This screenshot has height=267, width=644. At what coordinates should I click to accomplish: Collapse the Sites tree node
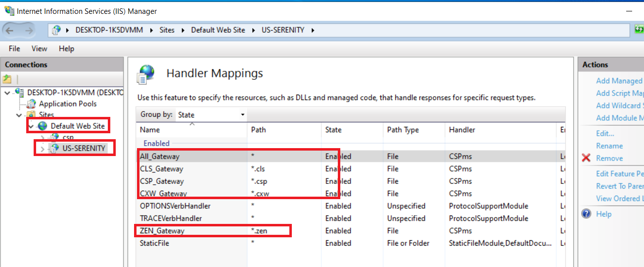point(19,115)
